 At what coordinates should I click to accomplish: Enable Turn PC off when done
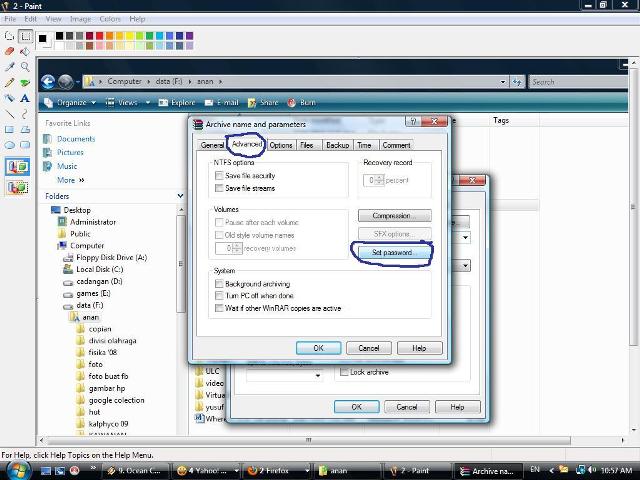point(219,296)
